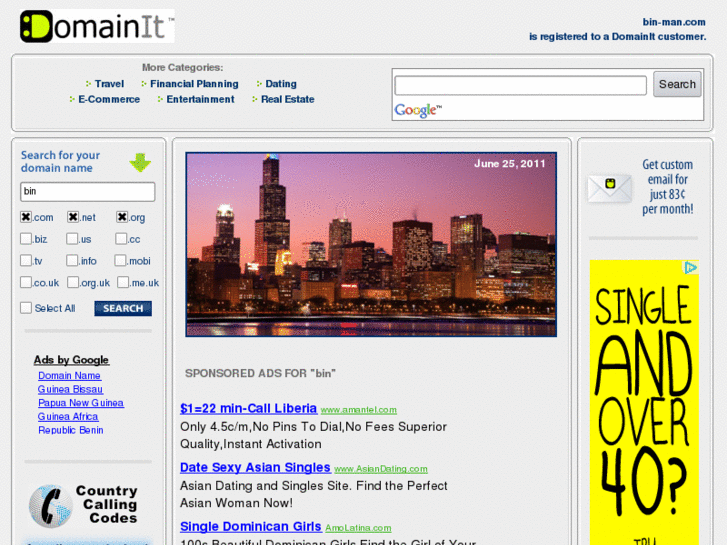
Task: Open the Guinea Bissau ad link
Action: (70, 389)
